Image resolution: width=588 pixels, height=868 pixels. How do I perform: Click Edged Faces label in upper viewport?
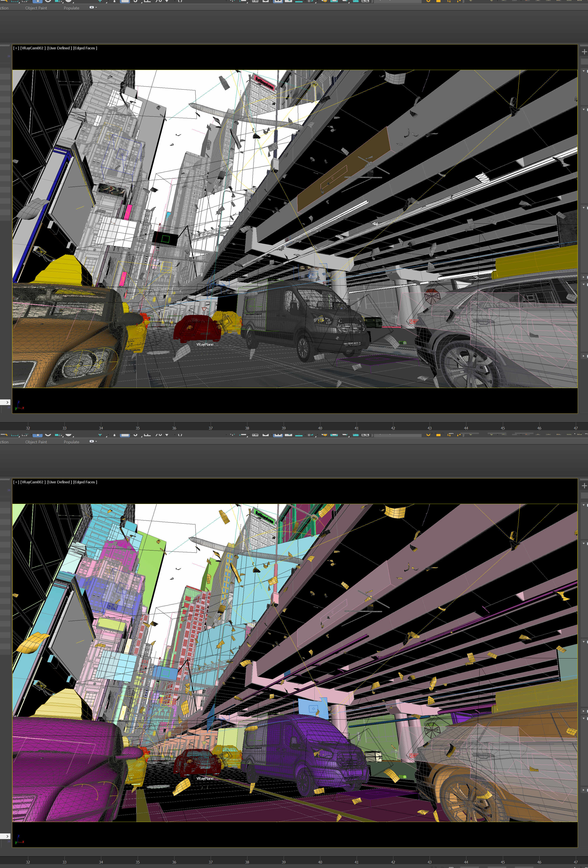[x=85, y=48]
